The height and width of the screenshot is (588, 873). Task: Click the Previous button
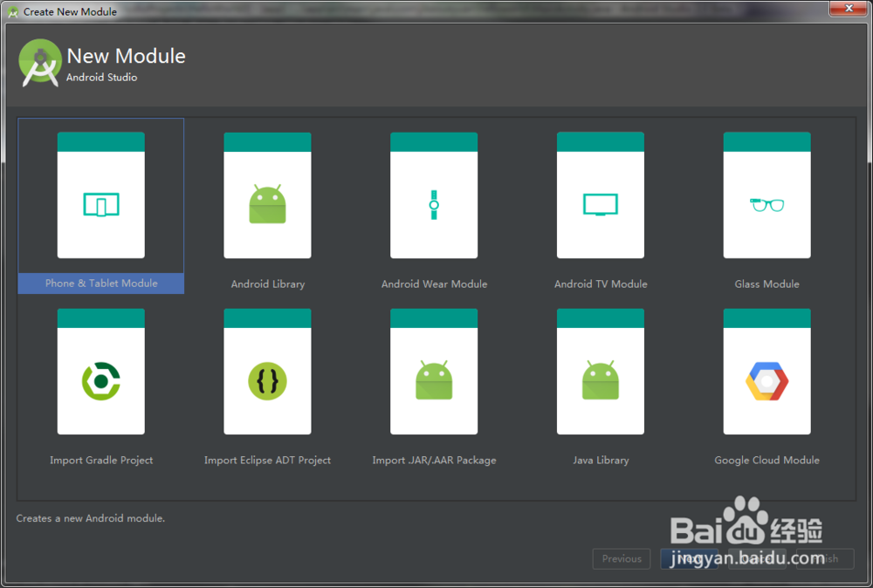coord(622,558)
